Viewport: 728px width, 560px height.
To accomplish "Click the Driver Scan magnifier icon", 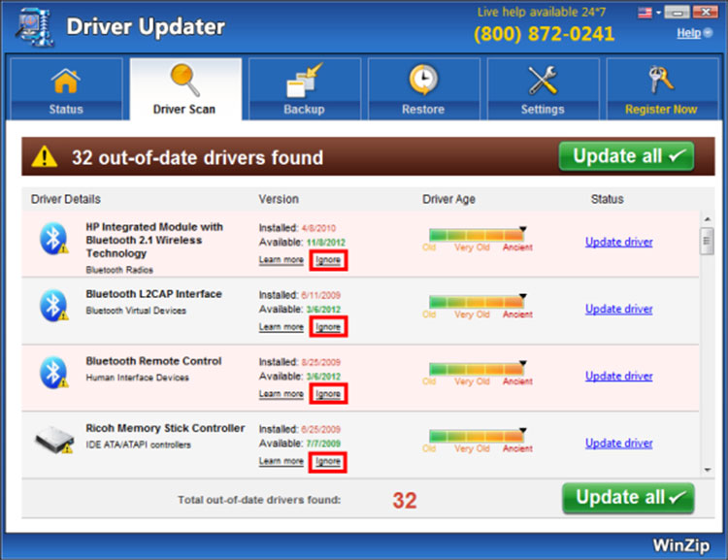I will (x=184, y=80).
